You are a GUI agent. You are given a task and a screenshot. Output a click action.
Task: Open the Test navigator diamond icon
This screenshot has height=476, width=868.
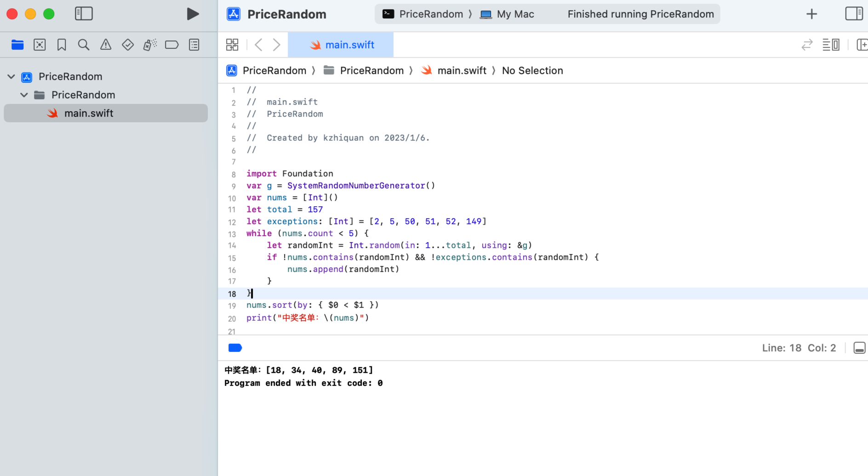tap(128, 45)
